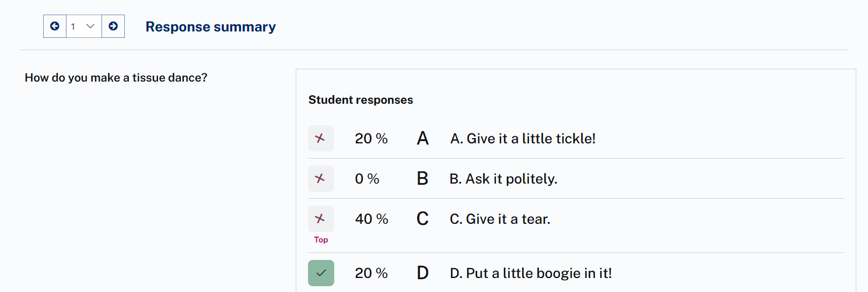The height and width of the screenshot is (292, 868).
Task: Click the 'How do you make a tissue dance?' question
Action: click(x=116, y=78)
